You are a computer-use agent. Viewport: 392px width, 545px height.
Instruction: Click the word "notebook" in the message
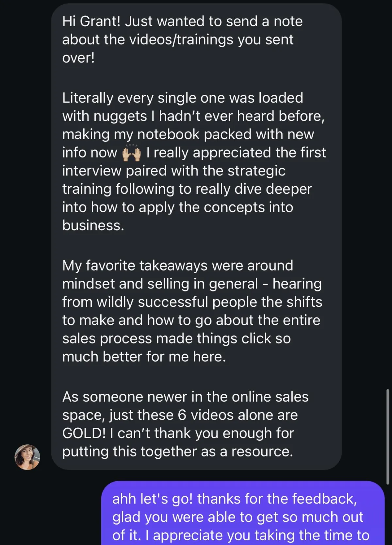[168, 135]
